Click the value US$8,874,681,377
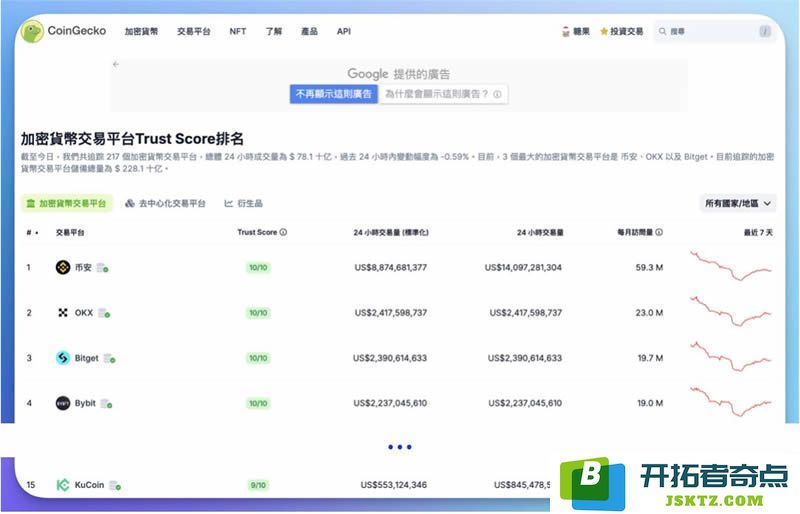Viewport: 800px width, 514px height. 391,267
